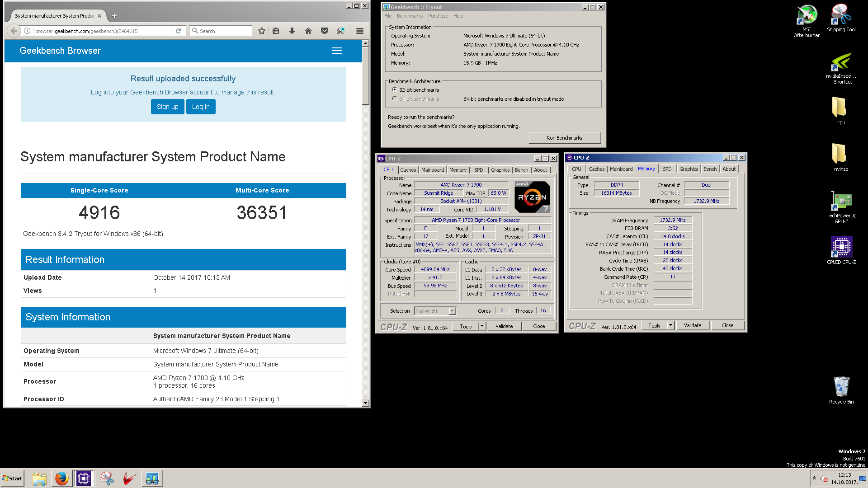Click the taskbar clock showing 12:13
The width and height of the screenshot is (868, 488).
(844, 479)
